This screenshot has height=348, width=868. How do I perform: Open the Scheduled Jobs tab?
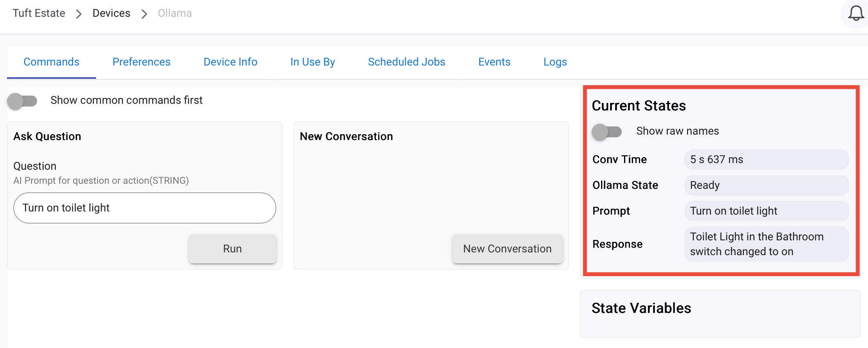tap(406, 62)
